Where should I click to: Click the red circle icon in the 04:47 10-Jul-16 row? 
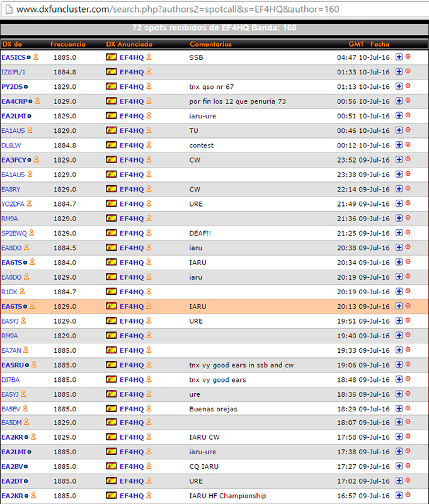pyautogui.click(x=408, y=57)
